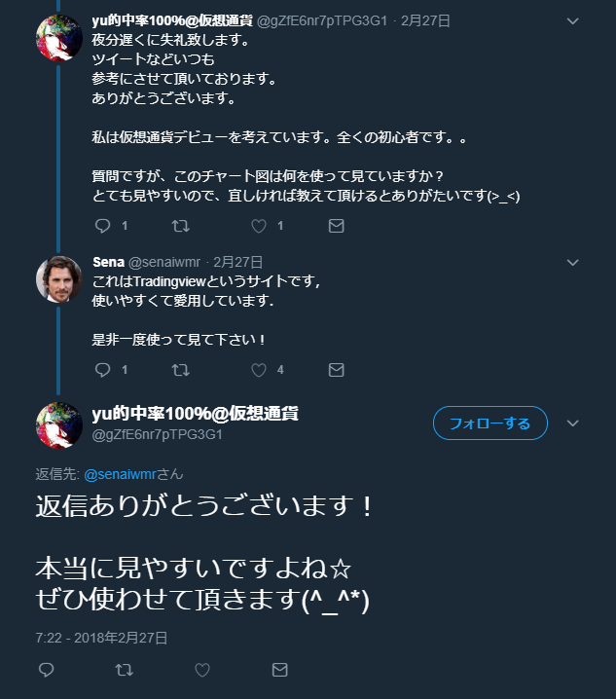This screenshot has width=616, height=699.
Task: Open the 7:22 - 2018年2月27日 timestamp
Action: [101, 638]
